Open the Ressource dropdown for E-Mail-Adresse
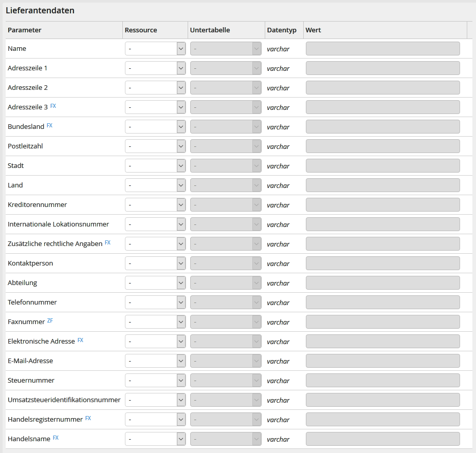Image resolution: width=476 pixels, height=453 pixels. (x=155, y=361)
